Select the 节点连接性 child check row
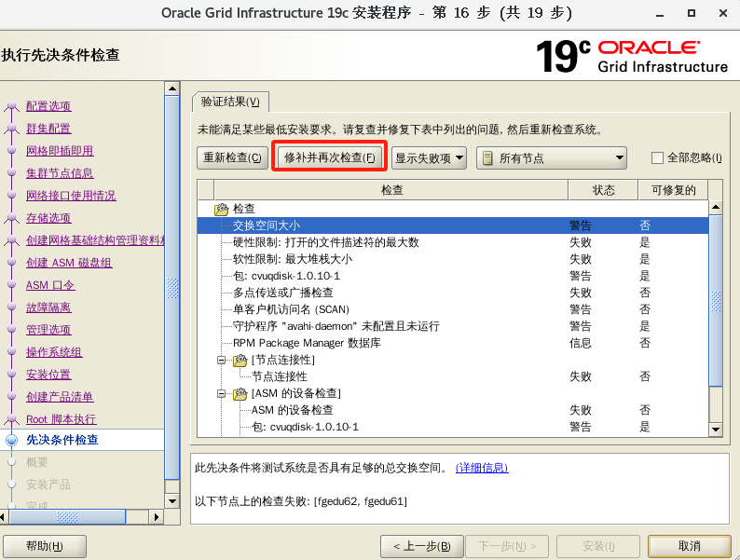 [453, 376]
